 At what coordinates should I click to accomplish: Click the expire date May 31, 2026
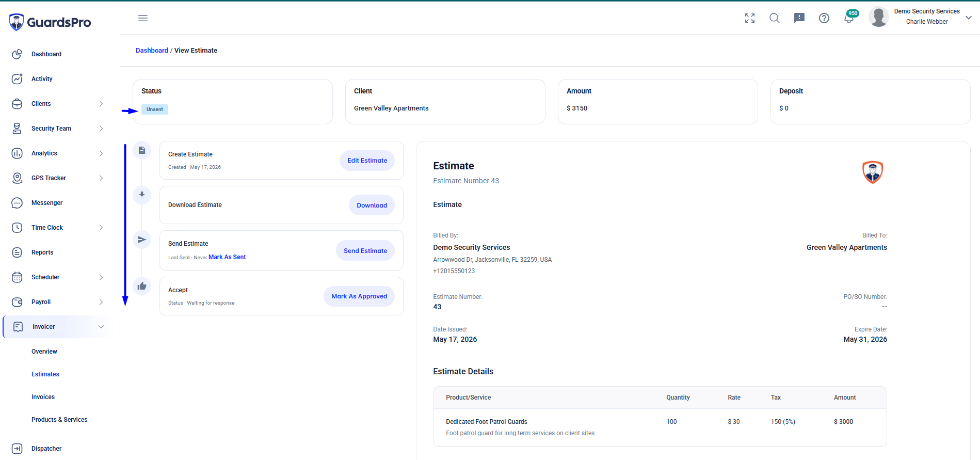(x=865, y=339)
